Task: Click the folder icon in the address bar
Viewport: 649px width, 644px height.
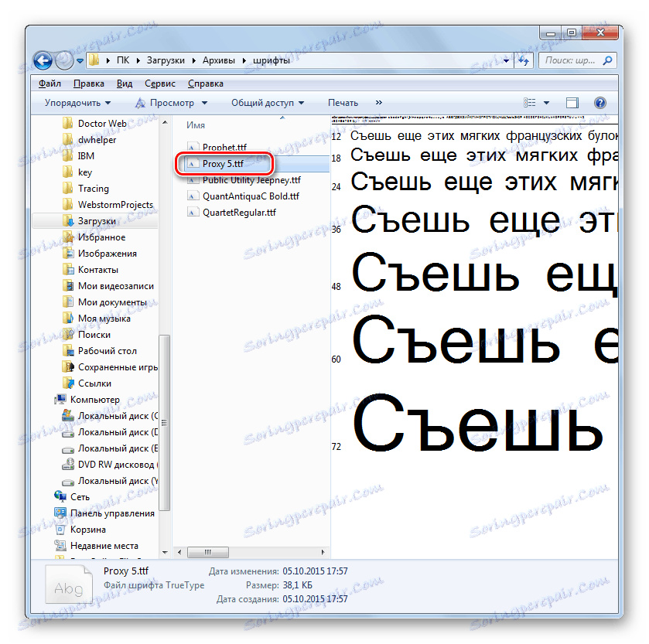Action: coord(94,60)
